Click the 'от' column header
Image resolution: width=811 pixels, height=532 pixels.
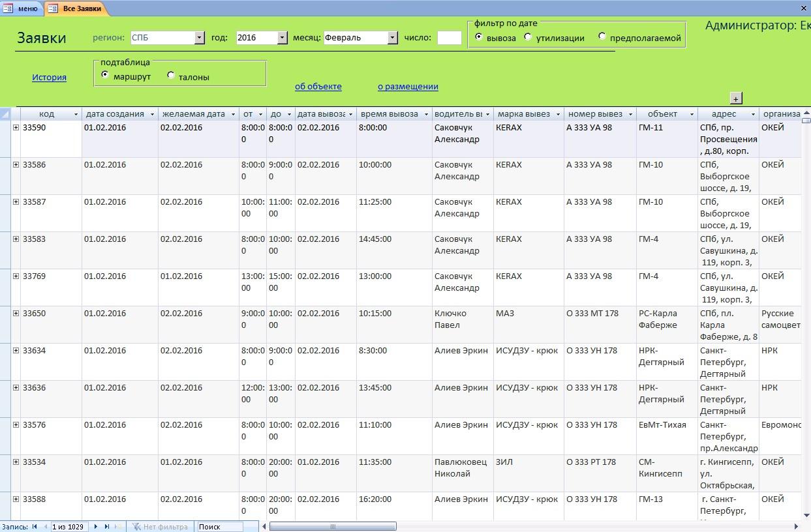[x=252, y=114]
